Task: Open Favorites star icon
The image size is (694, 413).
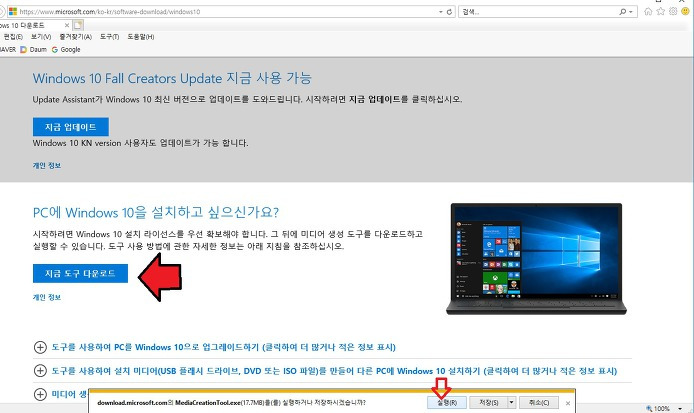Action: pyautogui.click(x=660, y=12)
